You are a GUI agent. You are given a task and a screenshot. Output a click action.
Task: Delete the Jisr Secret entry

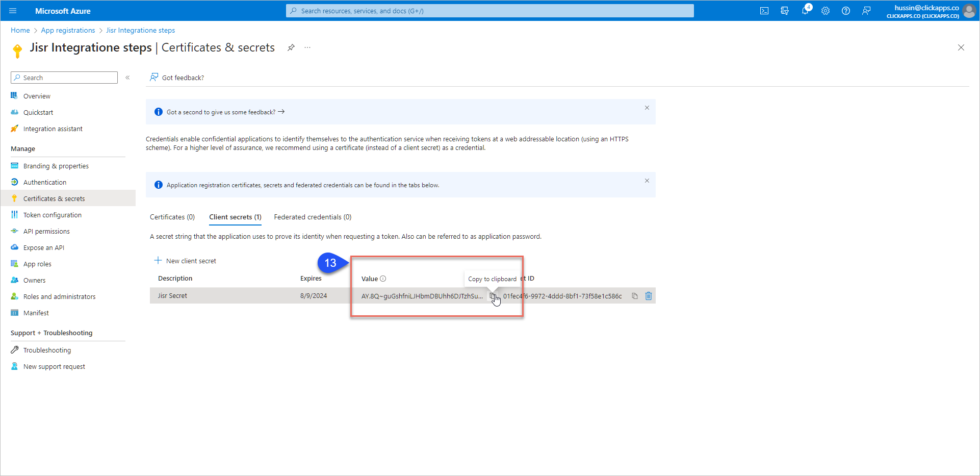coord(649,296)
